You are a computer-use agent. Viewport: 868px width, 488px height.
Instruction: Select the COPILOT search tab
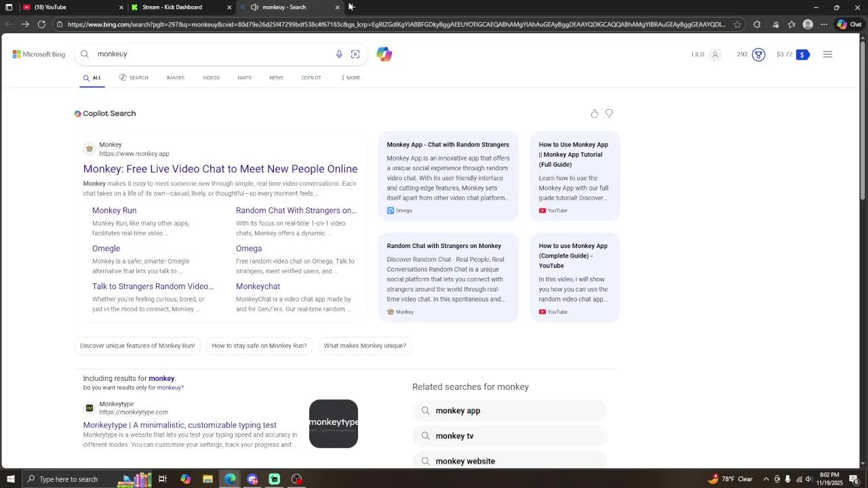(x=311, y=78)
